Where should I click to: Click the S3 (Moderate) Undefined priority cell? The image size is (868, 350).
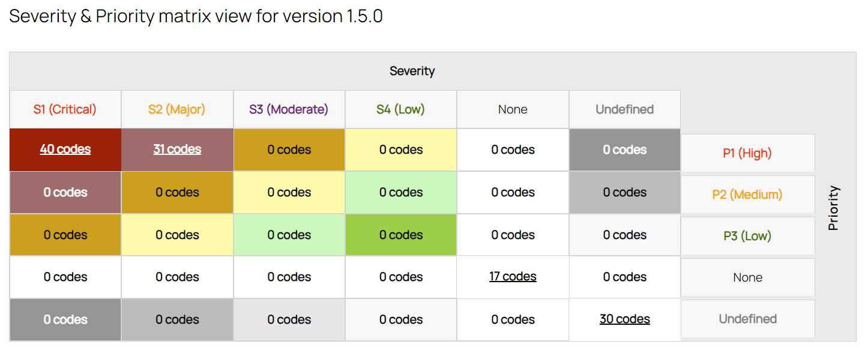289,320
